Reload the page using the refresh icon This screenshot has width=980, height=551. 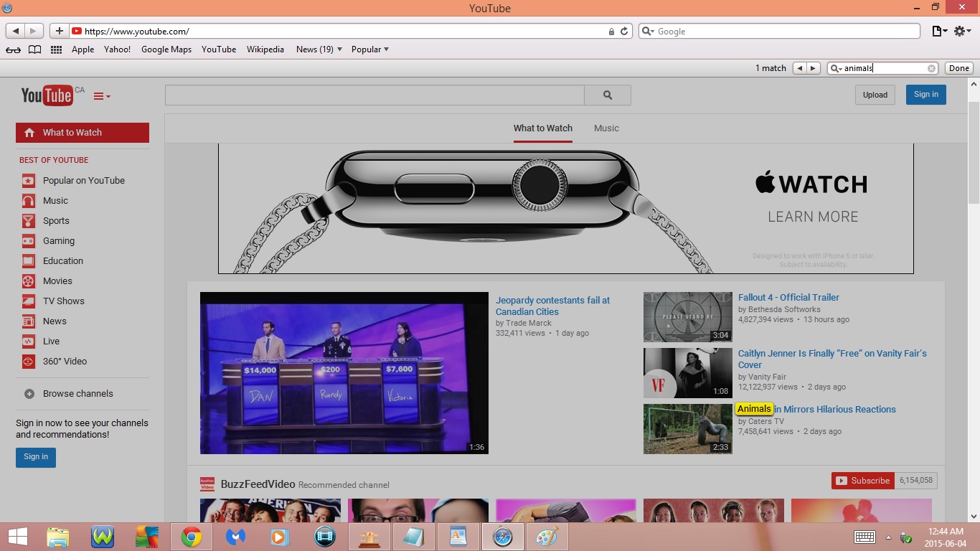(624, 31)
